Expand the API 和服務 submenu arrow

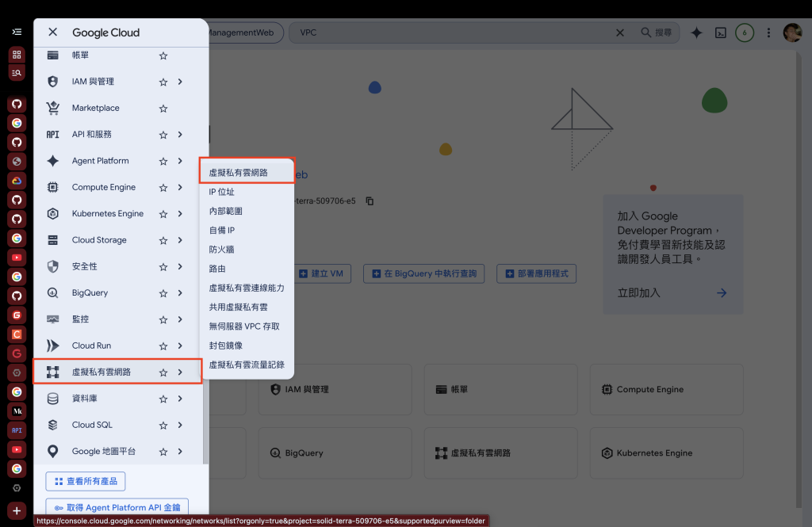point(180,134)
